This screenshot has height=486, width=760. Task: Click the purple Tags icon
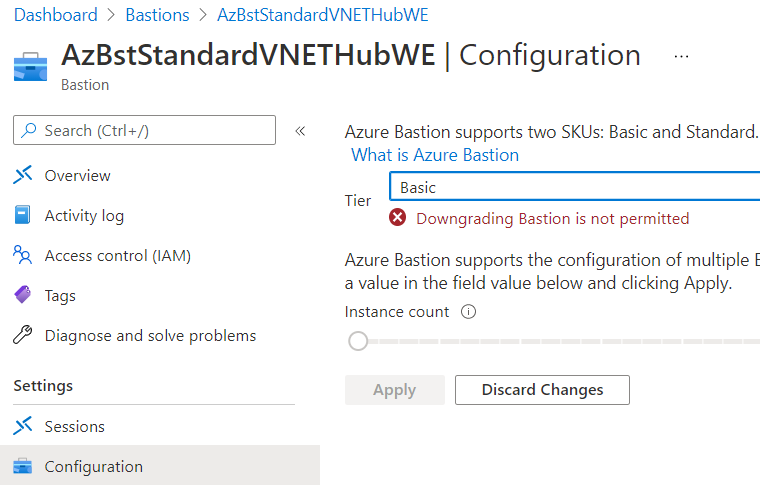pos(23,295)
